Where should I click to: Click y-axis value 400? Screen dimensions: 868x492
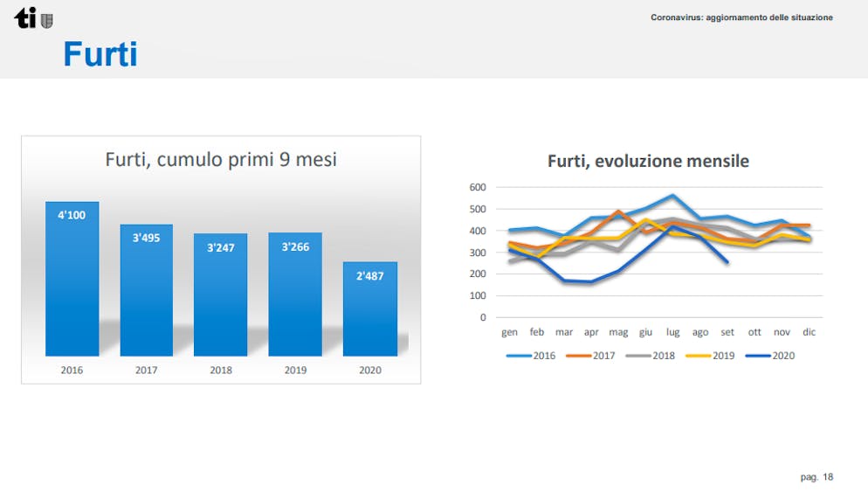(x=478, y=231)
